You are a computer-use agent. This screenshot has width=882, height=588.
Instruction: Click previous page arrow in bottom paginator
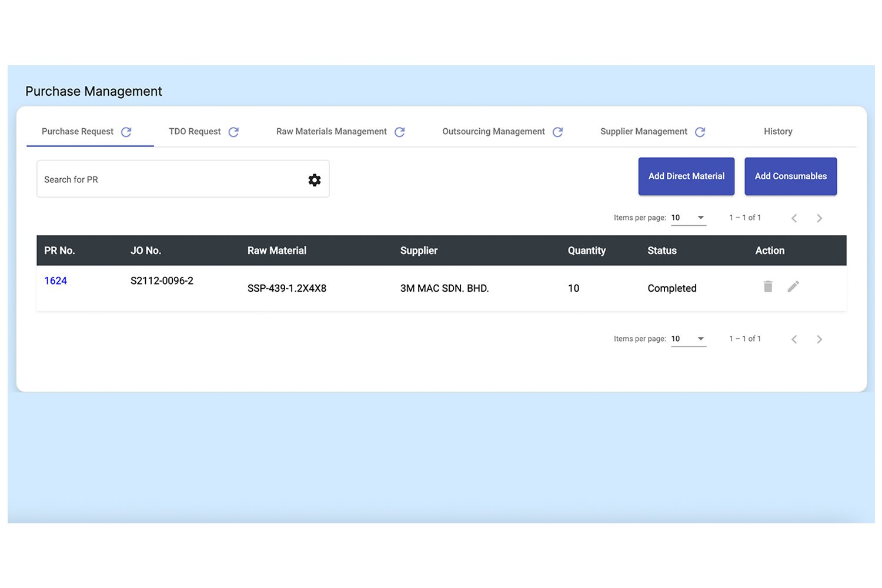[x=794, y=339]
